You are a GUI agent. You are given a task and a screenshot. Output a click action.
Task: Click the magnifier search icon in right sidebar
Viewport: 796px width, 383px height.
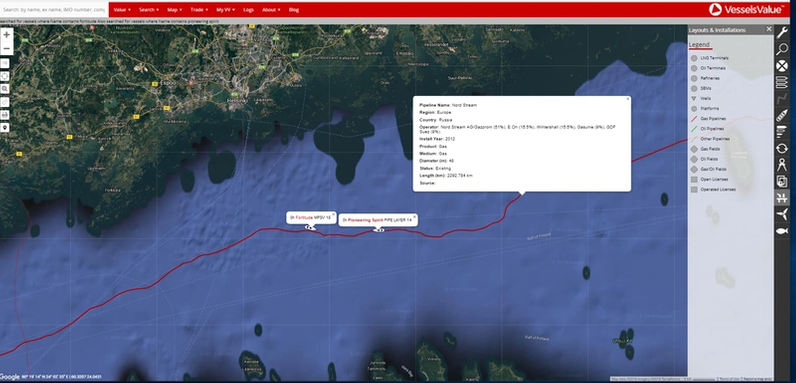pos(782,49)
